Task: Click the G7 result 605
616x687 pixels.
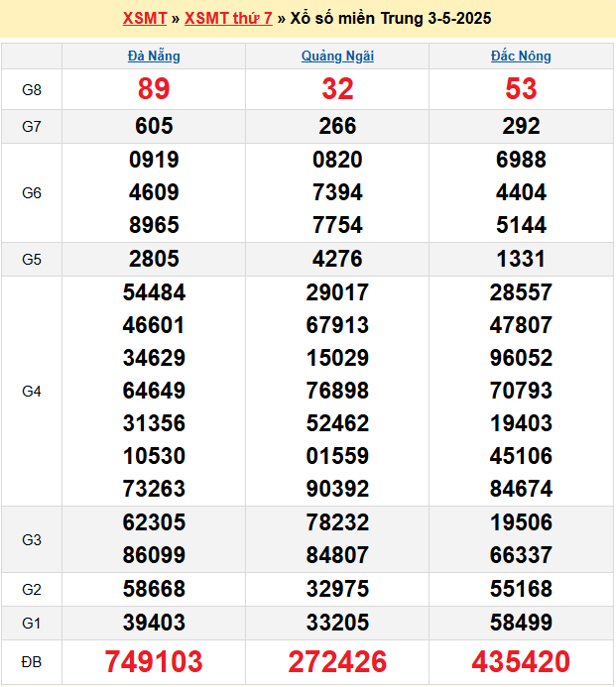Action: click(154, 126)
